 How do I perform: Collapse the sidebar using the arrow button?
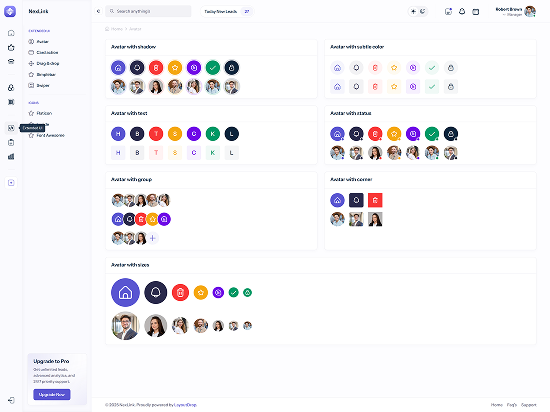tap(98, 11)
